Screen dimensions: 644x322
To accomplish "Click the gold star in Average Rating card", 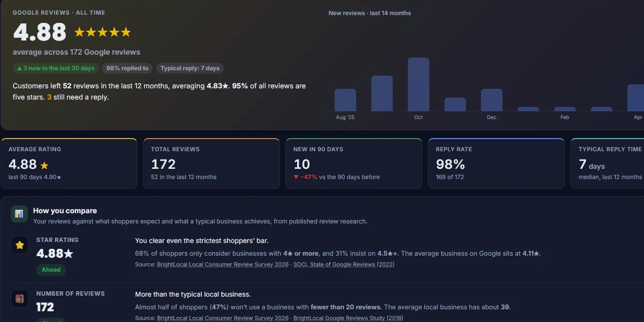I will click(x=44, y=165).
